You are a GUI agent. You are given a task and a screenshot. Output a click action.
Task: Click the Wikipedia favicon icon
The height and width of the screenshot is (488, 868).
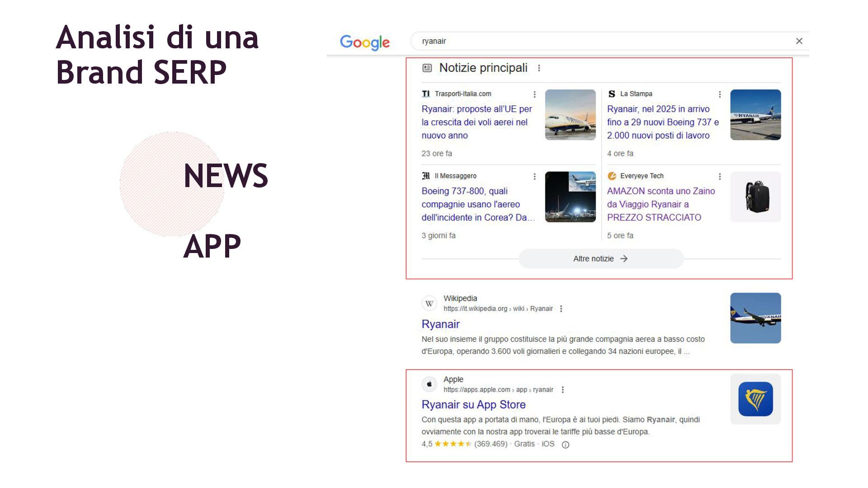click(x=429, y=304)
